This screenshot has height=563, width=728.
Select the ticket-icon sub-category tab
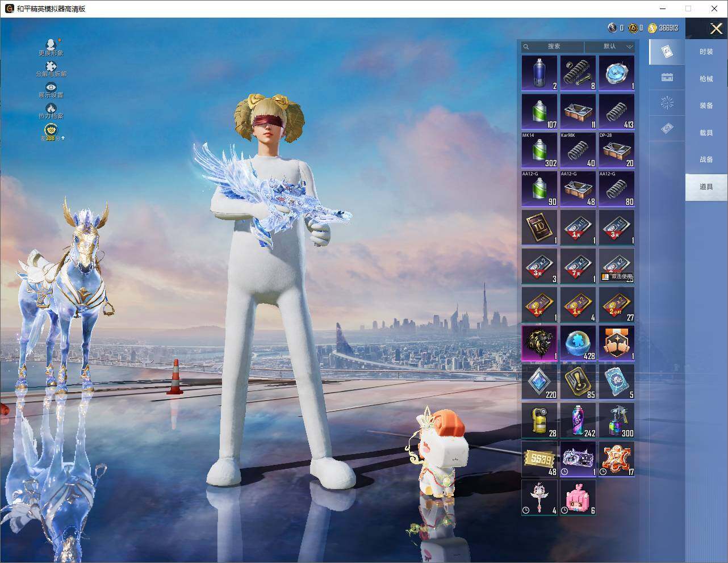point(667,129)
